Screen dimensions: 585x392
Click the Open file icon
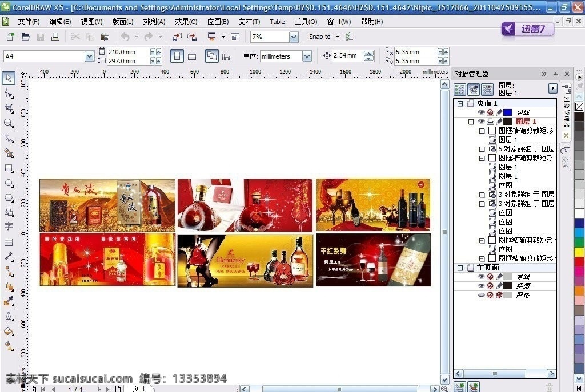[25, 37]
